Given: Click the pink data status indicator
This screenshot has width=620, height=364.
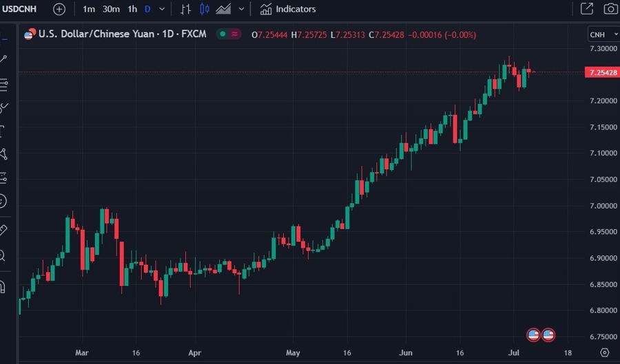Looking at the screenshot, I should pos(234,34).
